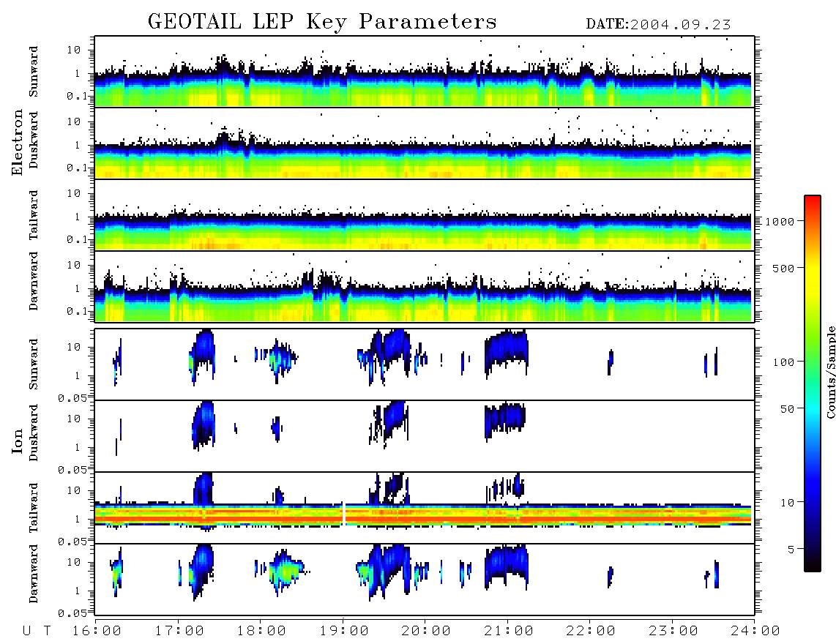Select the Electron Sunward axis label

(x=34, y=72)
